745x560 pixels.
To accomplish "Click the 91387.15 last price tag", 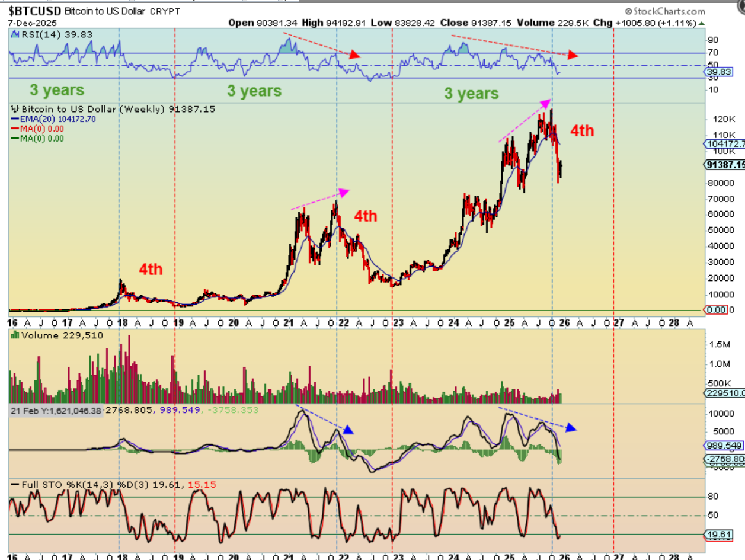I will [724, 165].
